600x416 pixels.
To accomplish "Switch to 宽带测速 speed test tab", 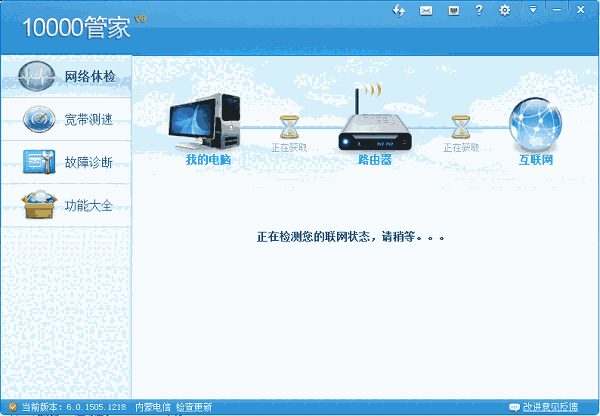I will [x=67, y=119].
